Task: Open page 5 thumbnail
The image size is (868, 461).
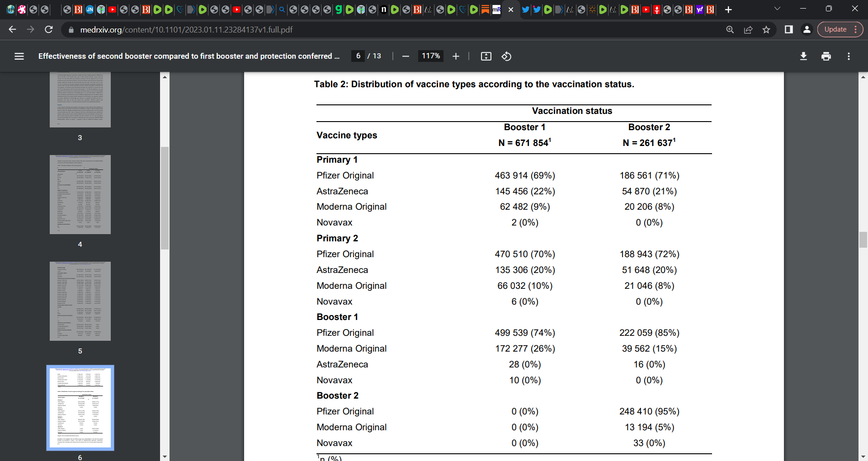Action: pos(80,301)
